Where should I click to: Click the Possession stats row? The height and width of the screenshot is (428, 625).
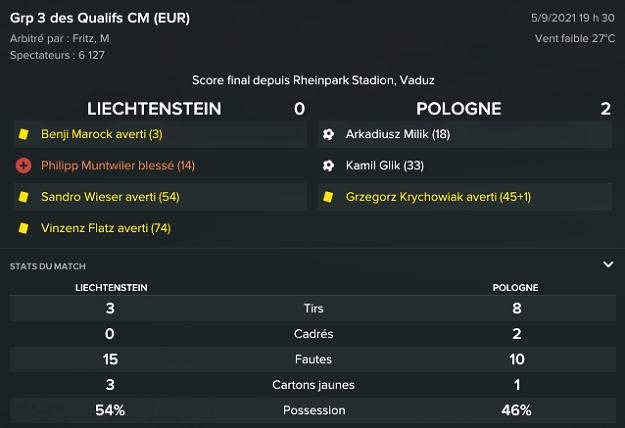click(x=312, y=410)
